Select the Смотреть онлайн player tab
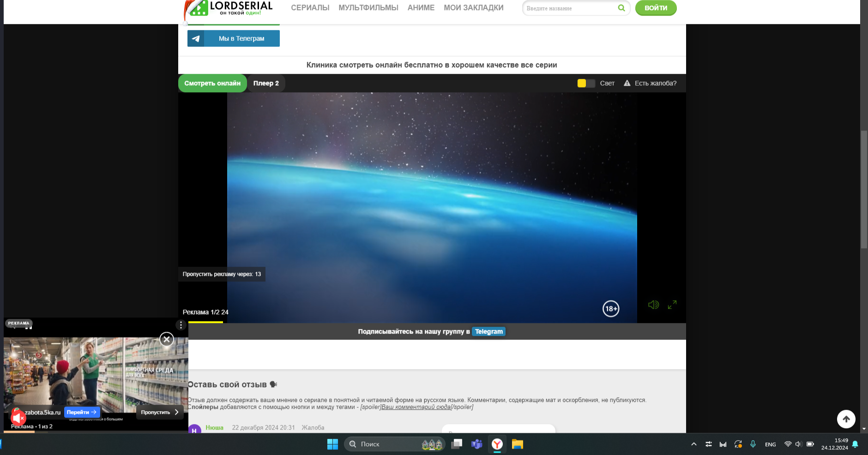 tap(212, 83)
